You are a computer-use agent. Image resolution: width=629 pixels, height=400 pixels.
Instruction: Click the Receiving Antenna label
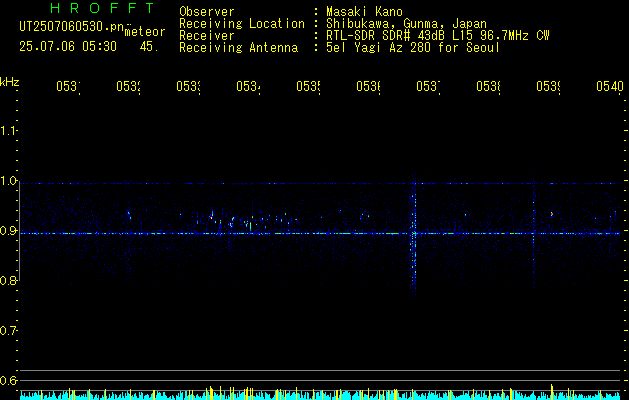pos(239,48)
